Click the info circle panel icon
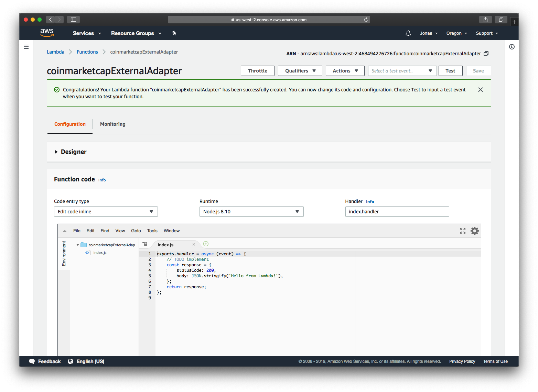This screenshot has height=392, width=538. (512, 47)
